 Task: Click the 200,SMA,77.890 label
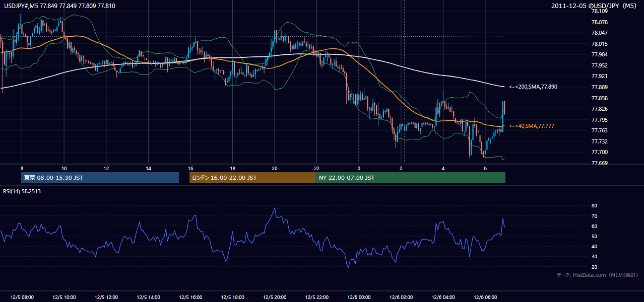click(x=533, y=87)
